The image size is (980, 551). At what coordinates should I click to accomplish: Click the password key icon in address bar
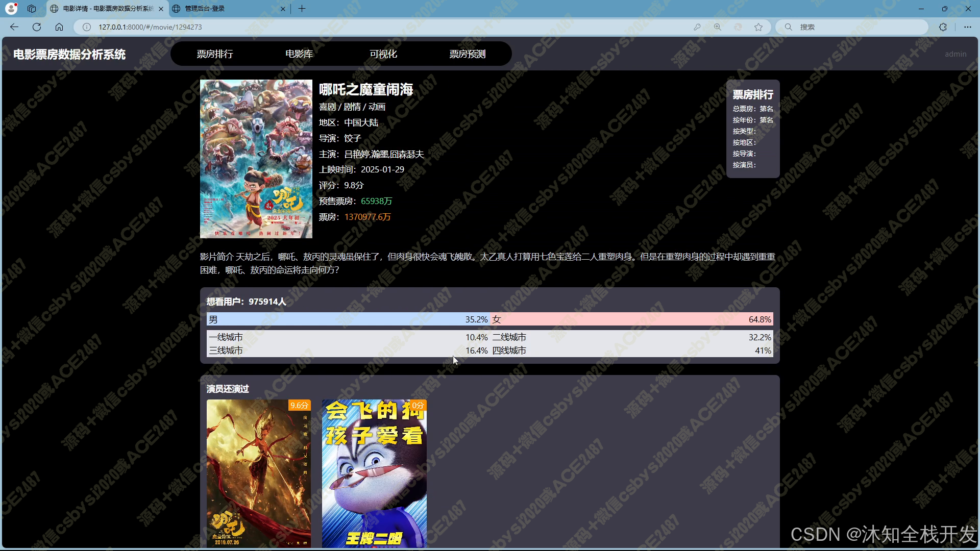pos(697,27)
